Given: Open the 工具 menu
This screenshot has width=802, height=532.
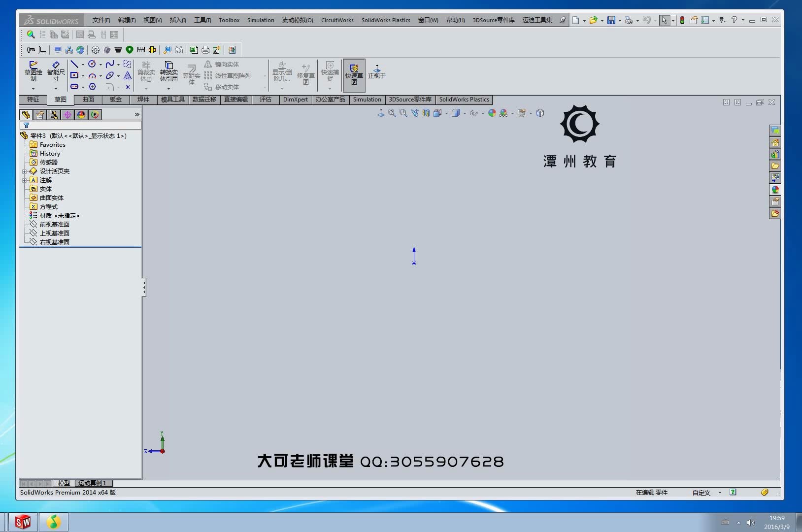Looking at the screenshot, I should (x=201, y=20).
